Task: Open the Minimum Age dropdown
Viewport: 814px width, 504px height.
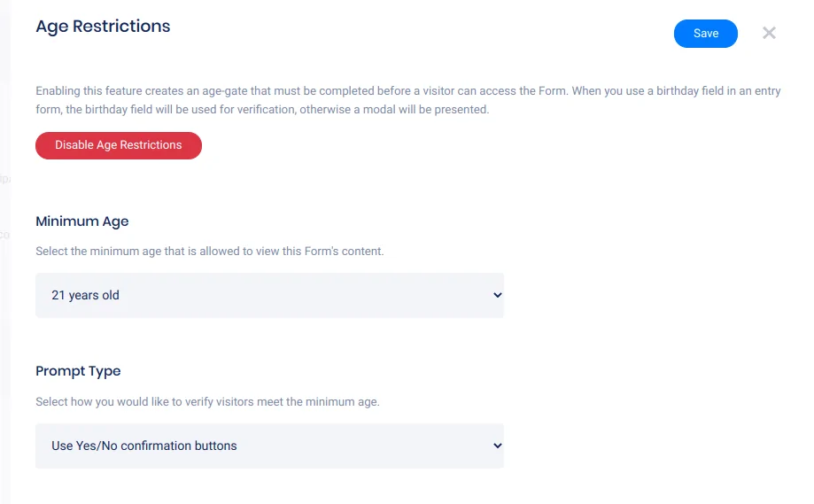Action: [269, 295]
